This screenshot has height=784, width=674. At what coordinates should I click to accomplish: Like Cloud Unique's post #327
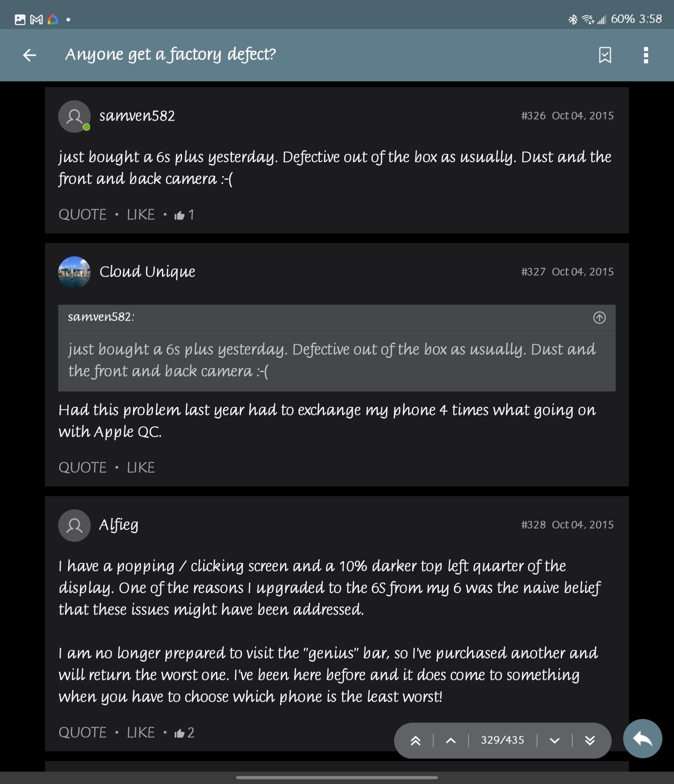141,467
